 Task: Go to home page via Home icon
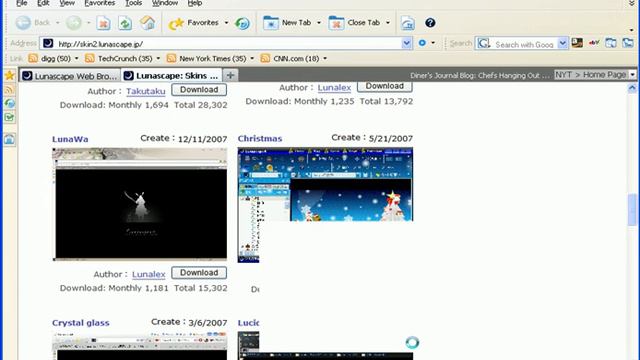point(147,23)
